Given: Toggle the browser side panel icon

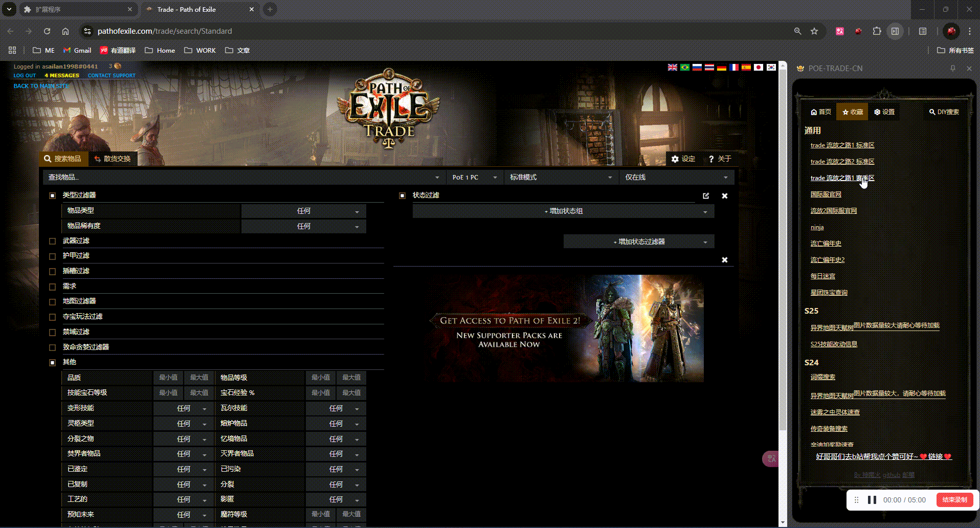Looking at the screenshot, I should tap(895, 31).
